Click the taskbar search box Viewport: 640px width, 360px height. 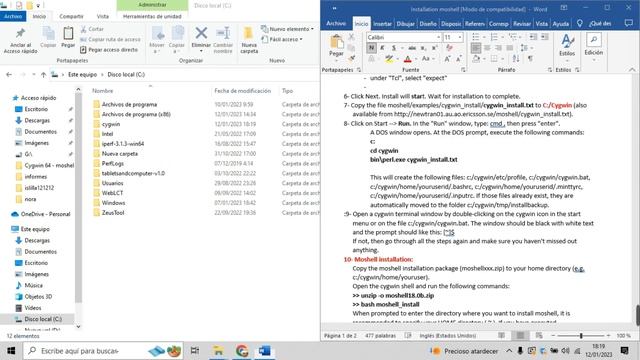pyautogui.click(x=103, y=351)
